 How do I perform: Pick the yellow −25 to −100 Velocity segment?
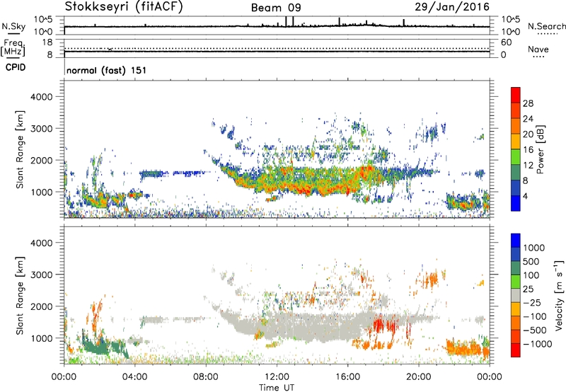tap(516, 309)
